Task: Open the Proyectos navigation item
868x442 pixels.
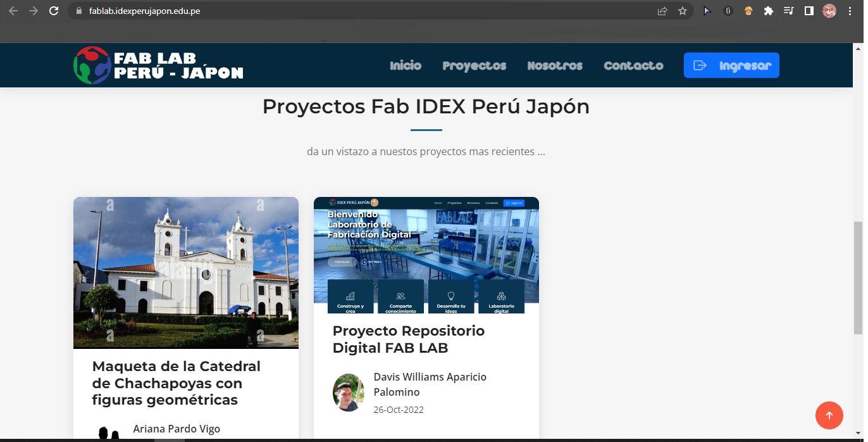Action: tap(474, 66)
